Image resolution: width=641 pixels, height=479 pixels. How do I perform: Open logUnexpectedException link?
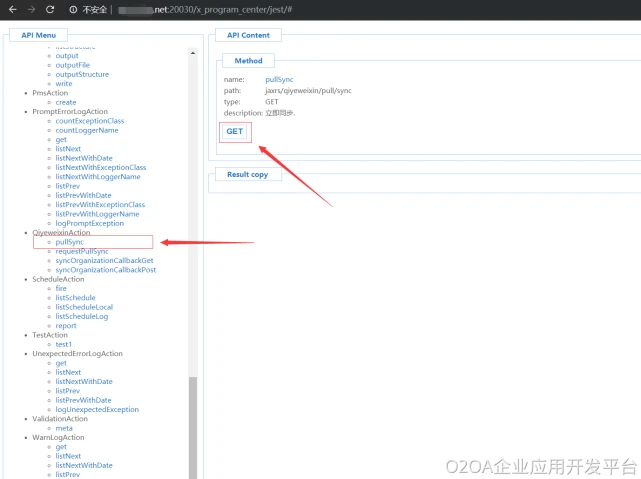pyautogui.click(x=97, y=409)
